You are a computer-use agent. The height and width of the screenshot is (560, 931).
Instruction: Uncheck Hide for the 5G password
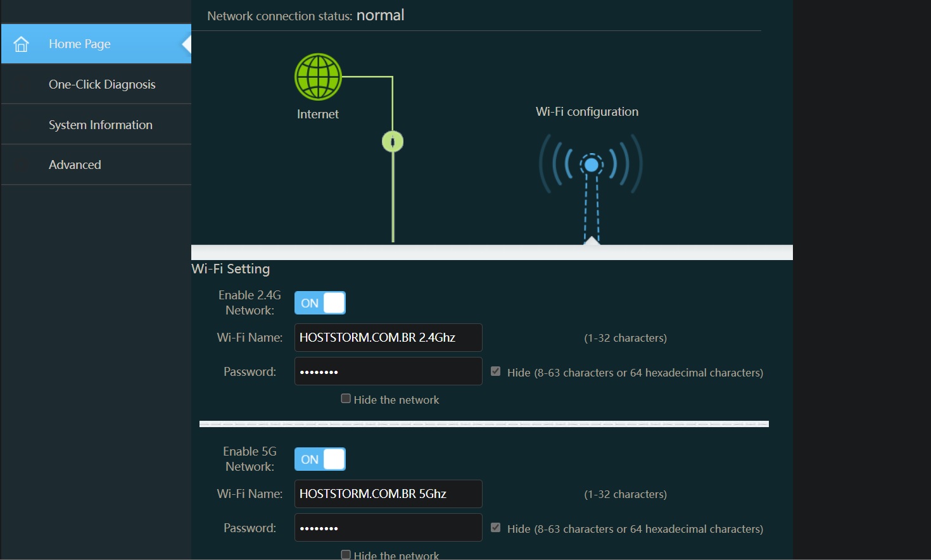pos(496,528)
